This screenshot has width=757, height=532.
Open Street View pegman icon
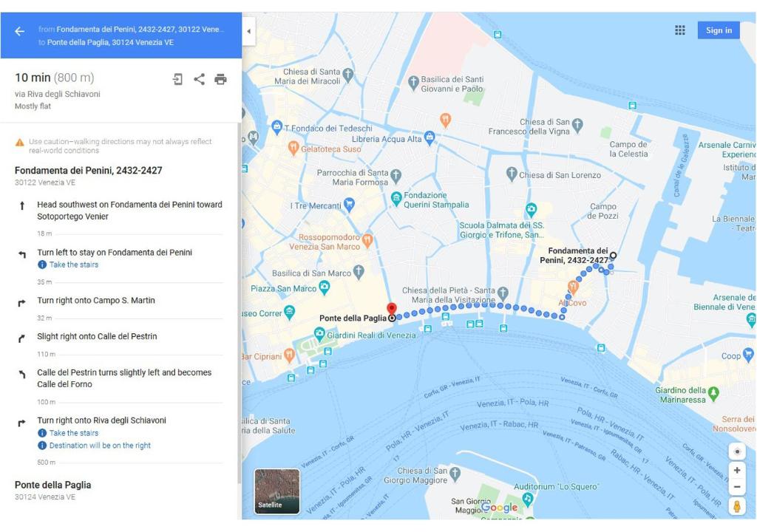click(x=736, y=506)
